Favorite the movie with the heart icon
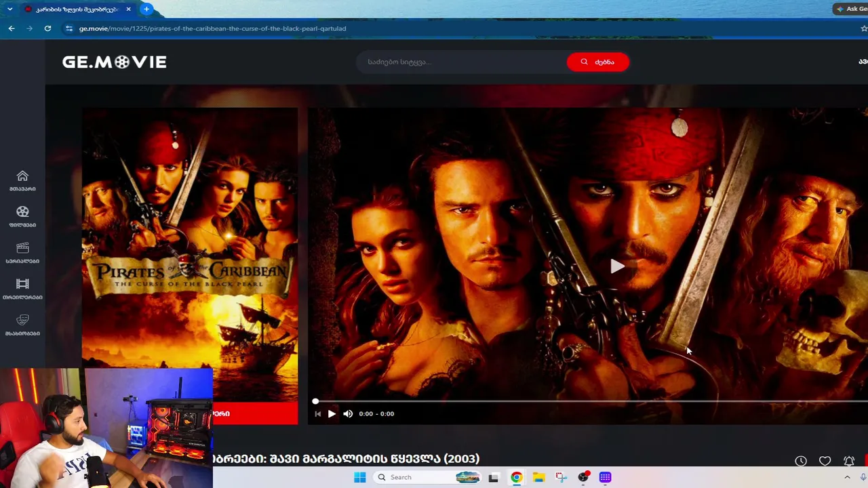The height and width of the screenshot is (488, 868). tap(825, 461)
